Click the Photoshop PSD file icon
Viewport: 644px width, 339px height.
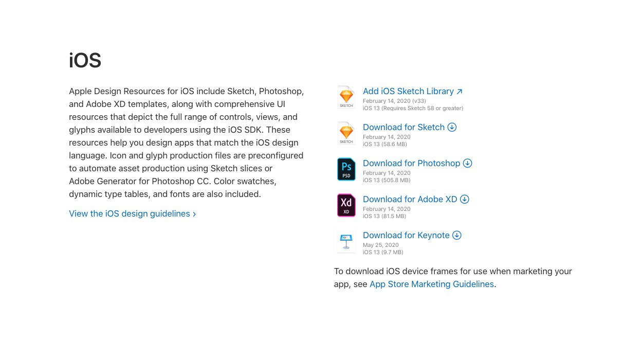click(x=346, y=169)
